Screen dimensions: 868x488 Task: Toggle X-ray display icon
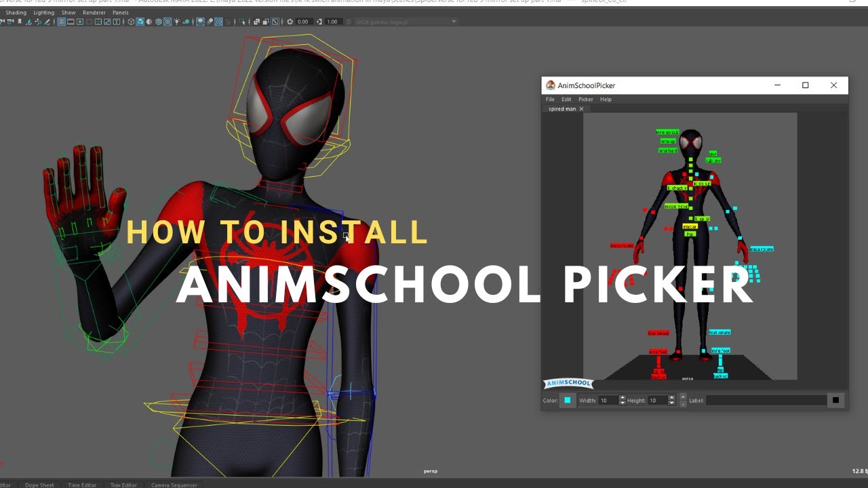coord(257,22)
